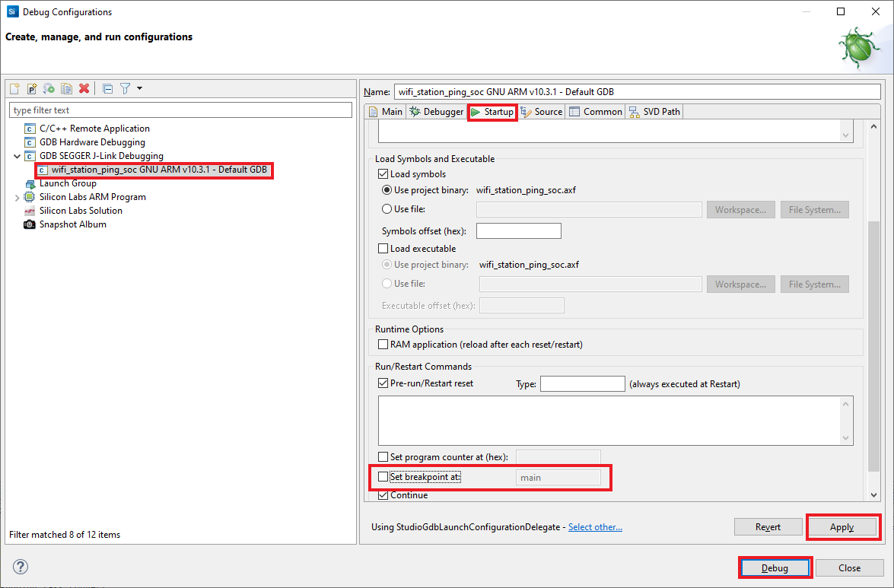Click the Symbols offset hex input field
The width and height of the screenshot is (894, 588).
point(518,230)
